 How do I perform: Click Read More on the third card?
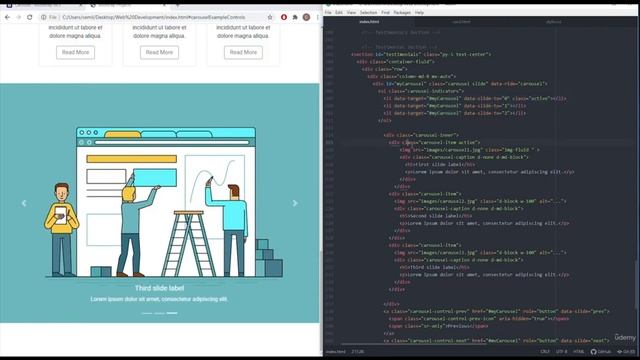(x=243, y=52)
